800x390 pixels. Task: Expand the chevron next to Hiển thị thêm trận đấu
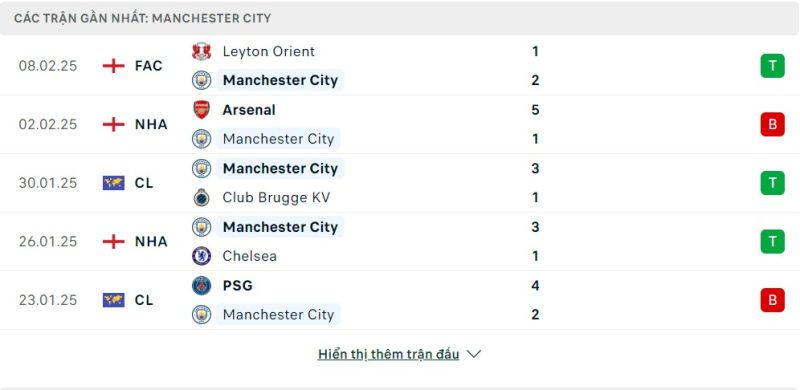pyautogui.click(x=473, y=354)
